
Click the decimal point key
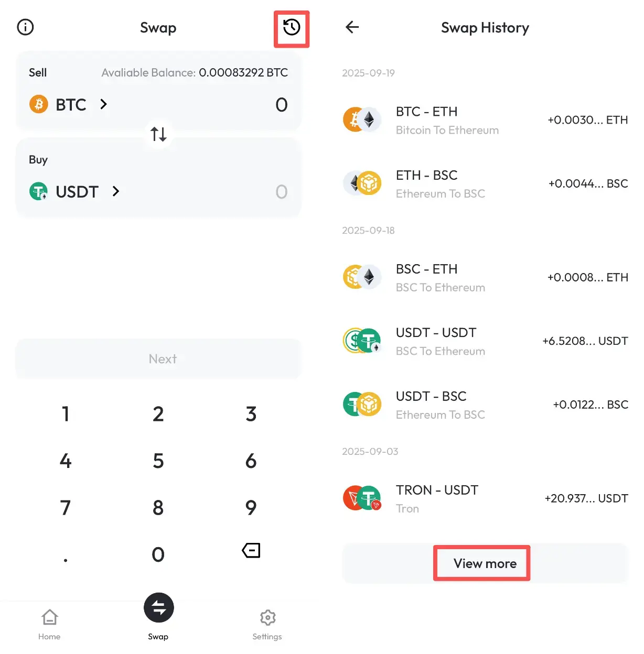tap(65, 558)
